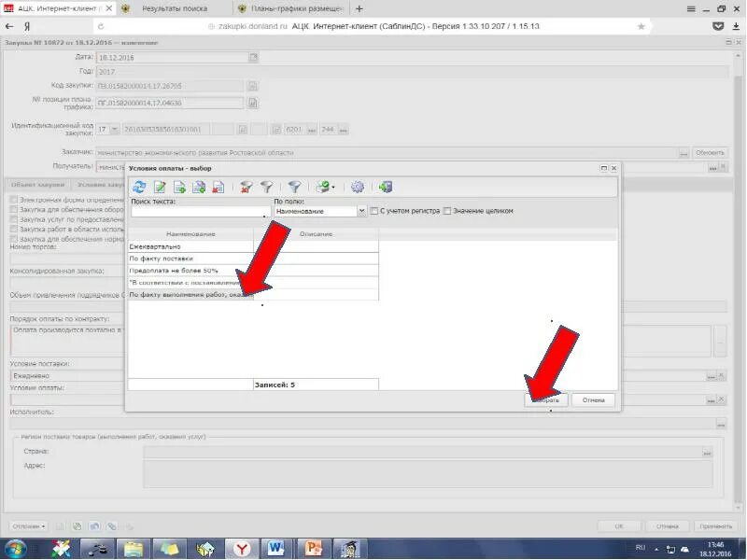Screen dimensions: 747x560
Task: Click the RU language indicator
Action: (641, 548)
